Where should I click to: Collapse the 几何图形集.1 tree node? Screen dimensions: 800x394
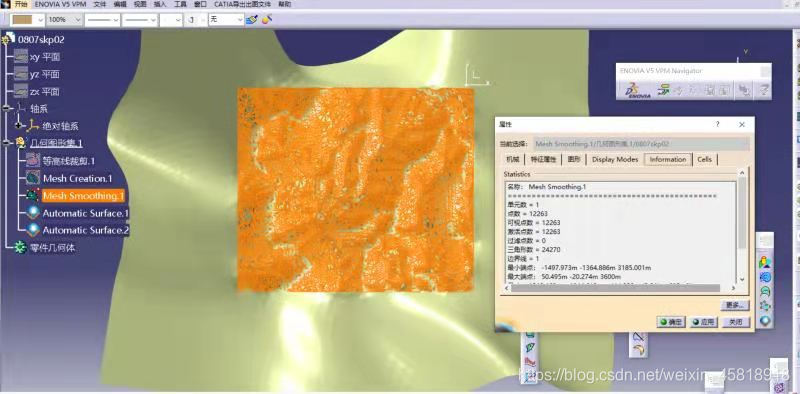point(6,143)
